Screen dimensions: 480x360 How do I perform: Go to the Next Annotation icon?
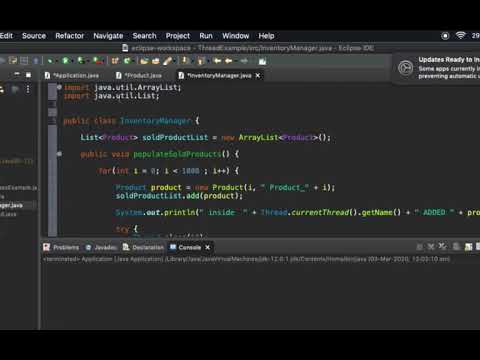click(x=184, y=61)
